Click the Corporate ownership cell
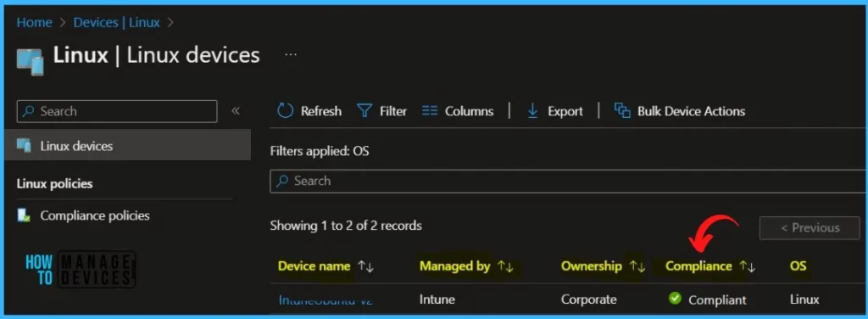This screenshot has height=319, width=868. (588, 299)
